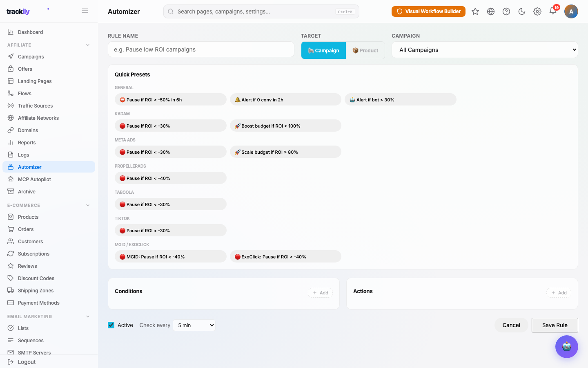Focus the Rule Name input field
Image resolution: width=588 pixels, height=368 pixels.
tap(201, 49)
